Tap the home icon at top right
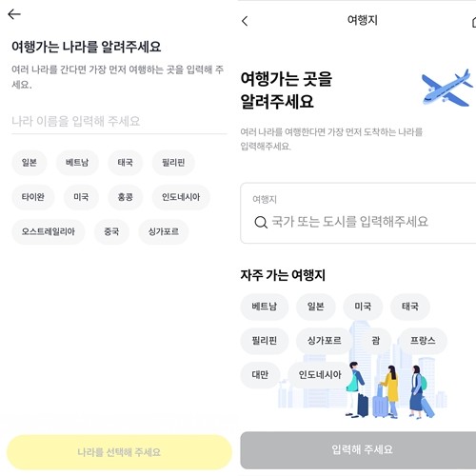The height and width of the screenshot is (476, 476). point(474,22)
